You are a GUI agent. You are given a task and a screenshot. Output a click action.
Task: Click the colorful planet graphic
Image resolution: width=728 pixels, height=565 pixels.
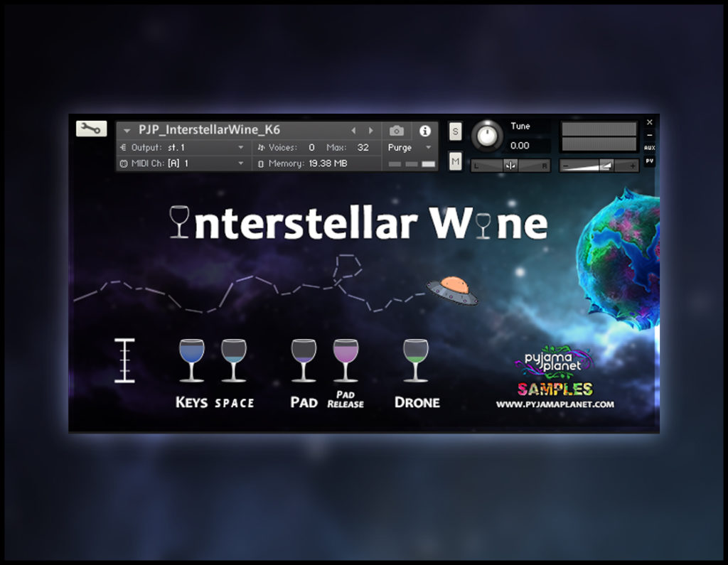618,260
